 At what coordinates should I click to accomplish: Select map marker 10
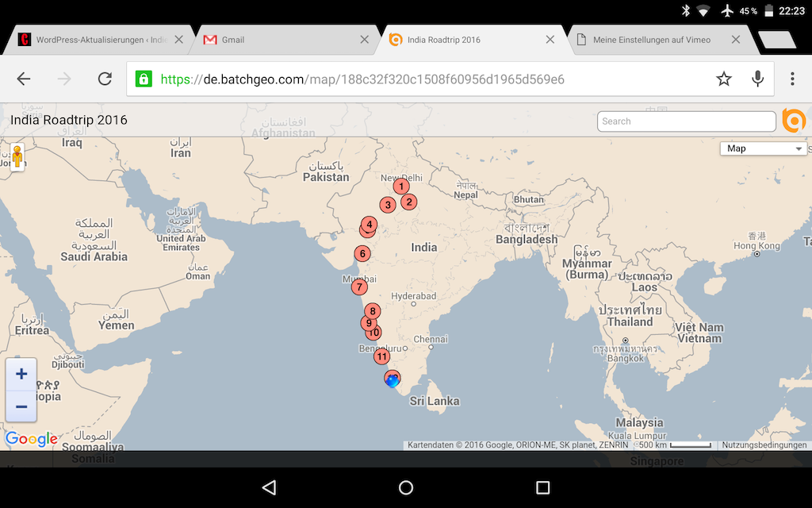click(374, 333)
